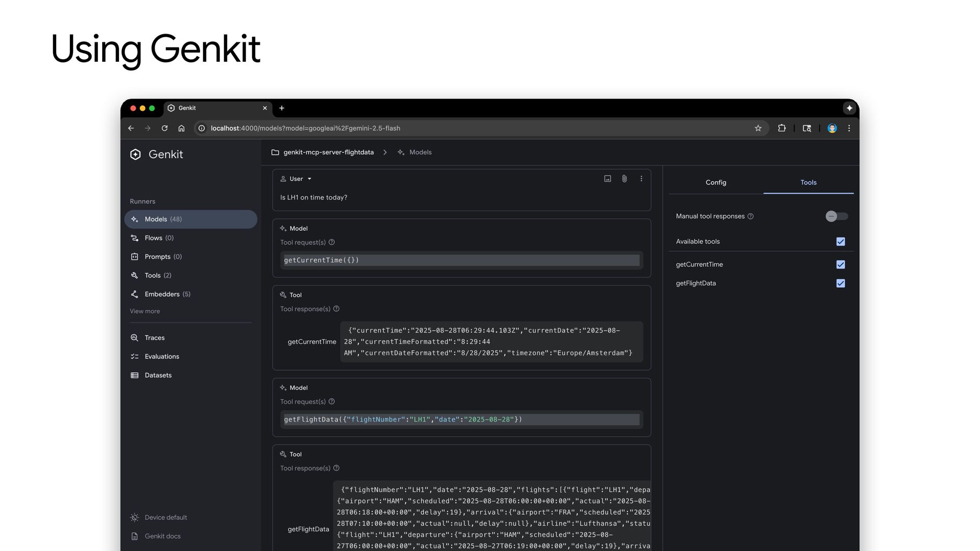Expand View more in Runners list
This screenshot has height=551, width=980.
tap(144, 311)
